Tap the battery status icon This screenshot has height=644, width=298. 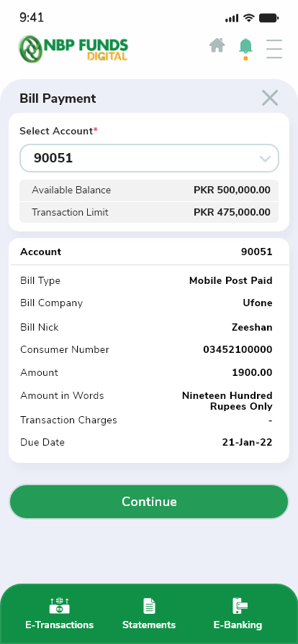268,18
